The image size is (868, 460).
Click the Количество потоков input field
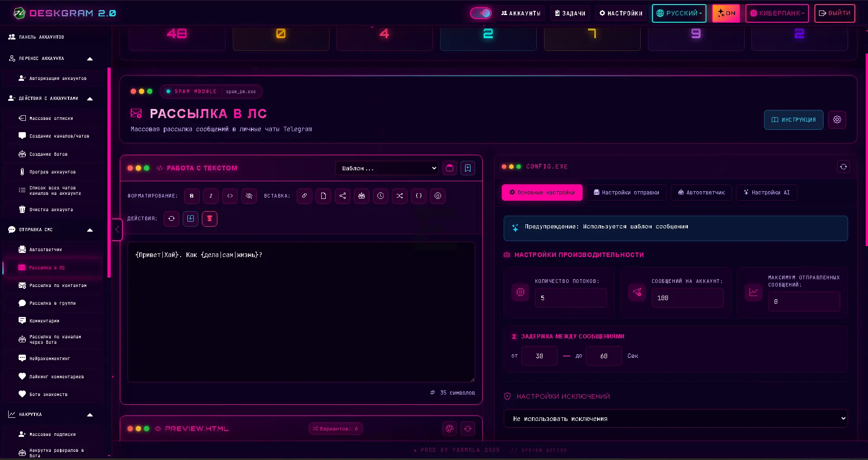570,298
